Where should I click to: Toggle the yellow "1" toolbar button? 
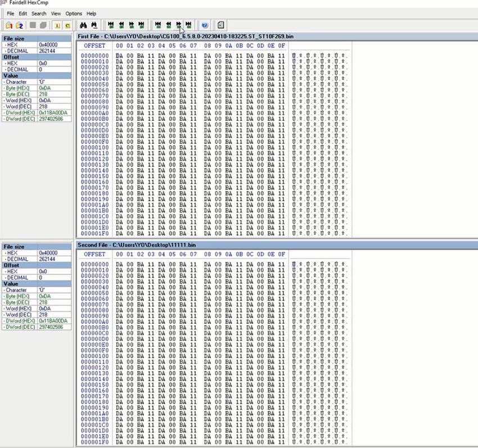click(x=57, y=25)
